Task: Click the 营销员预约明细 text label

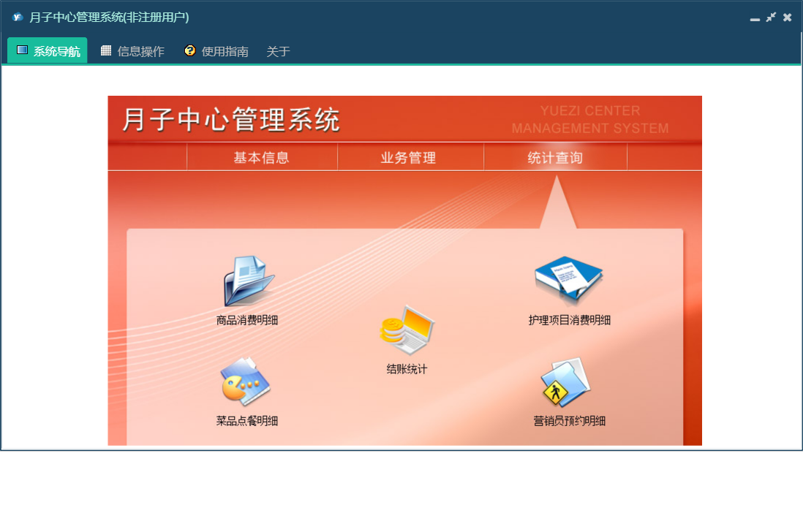Action: point(570,421)
